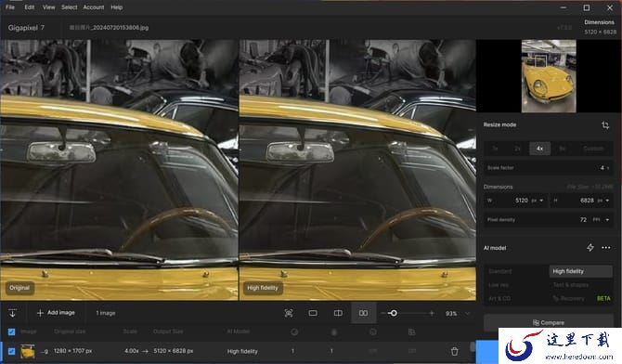Switch to single image view layout
Screen dimensions: 622x364
(x=313, y=313)
